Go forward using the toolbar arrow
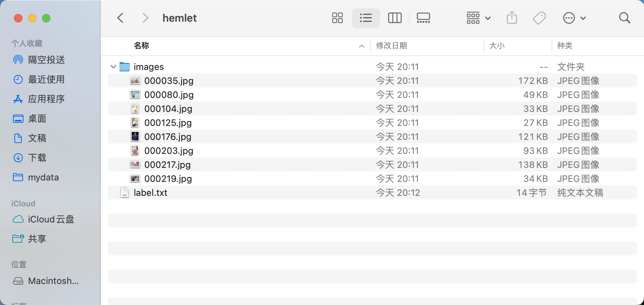The width and height of the screenshot is (644, 305). point(145,18)
